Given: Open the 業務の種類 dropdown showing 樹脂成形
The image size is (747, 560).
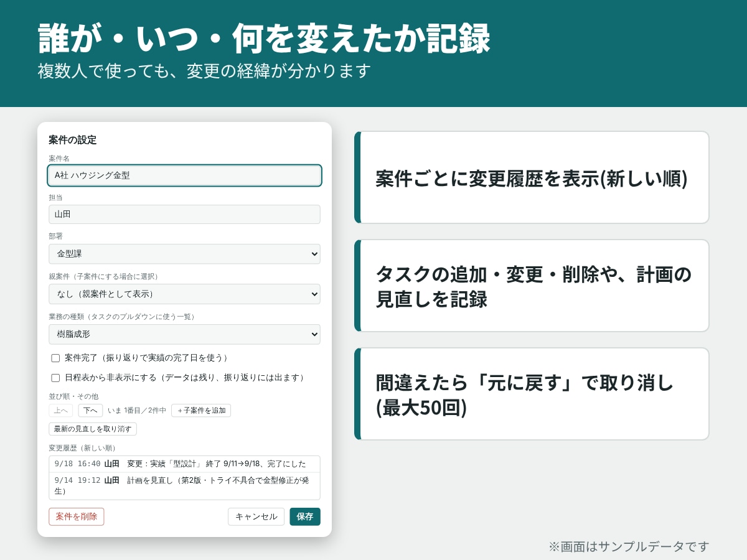Looking at the screenshot, I should (184, 334).
